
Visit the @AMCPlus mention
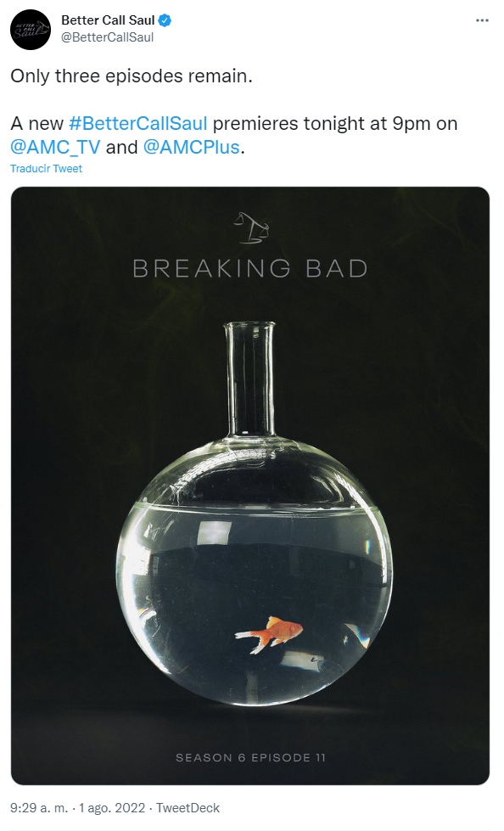click(191, 147)
